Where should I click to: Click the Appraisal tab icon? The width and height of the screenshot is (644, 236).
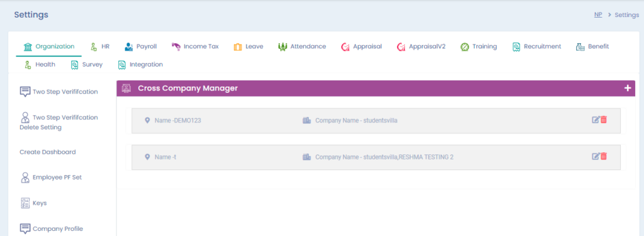point(345,46)
